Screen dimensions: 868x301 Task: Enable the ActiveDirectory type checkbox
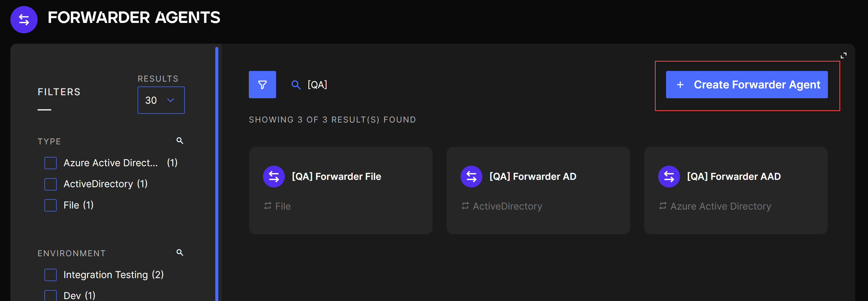pyautogui.click(x=50, y=184)
